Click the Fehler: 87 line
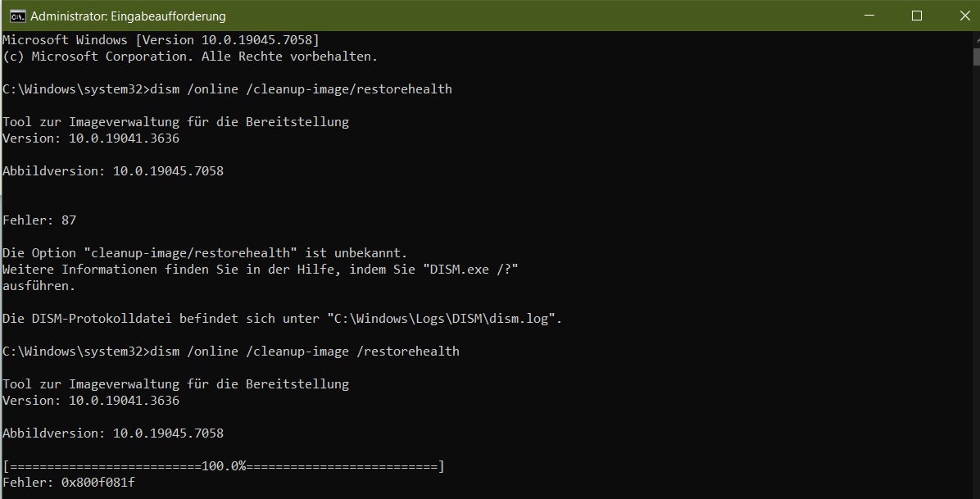980x499 pixels. coord(39,220)
